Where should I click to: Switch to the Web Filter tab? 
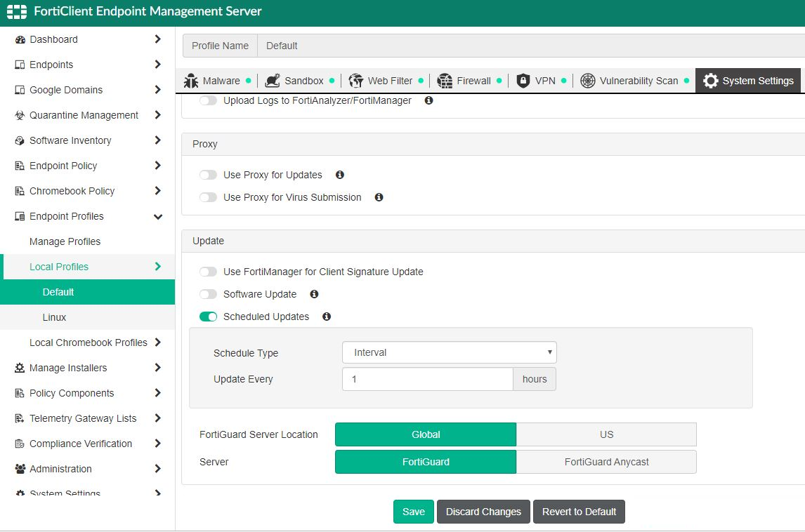point(386,81)
